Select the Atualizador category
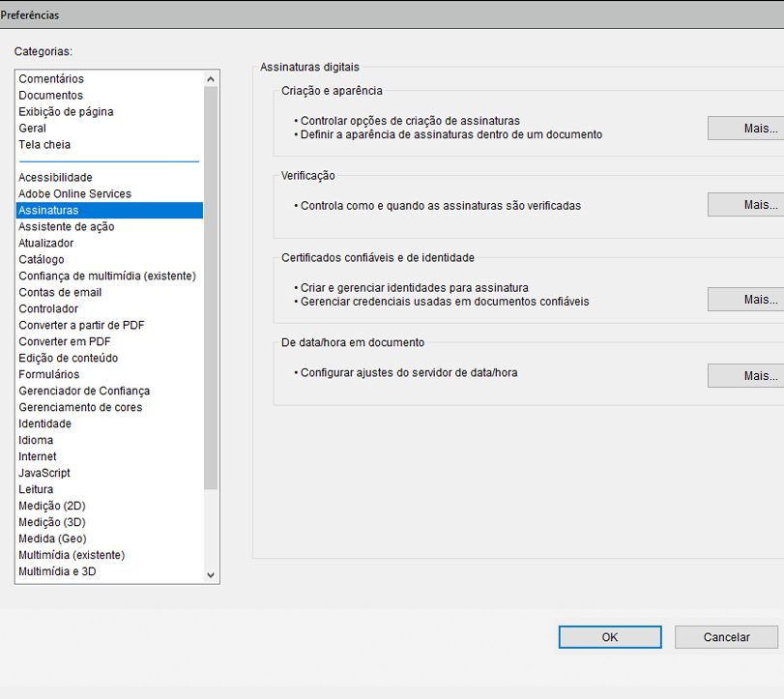784x699 pixels. coord(44,243)
